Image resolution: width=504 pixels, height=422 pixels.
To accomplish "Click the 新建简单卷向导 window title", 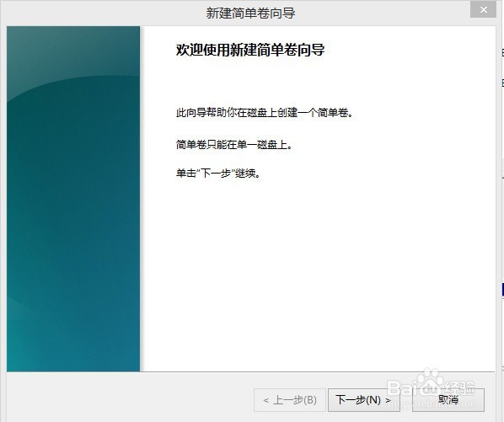I will click(250, 13).
